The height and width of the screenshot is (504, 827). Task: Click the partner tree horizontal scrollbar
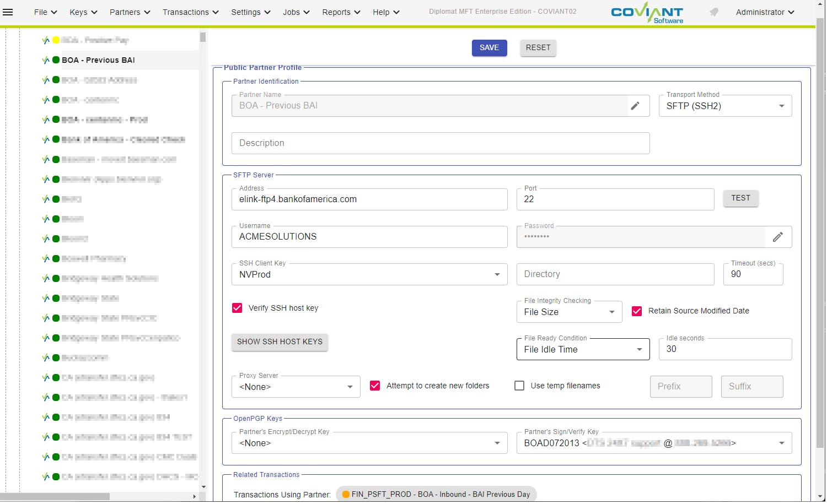tap(55, 496)
